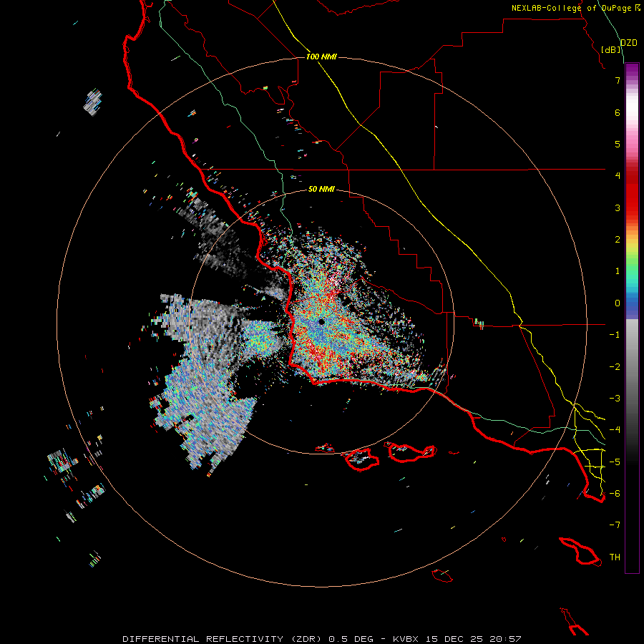
Task: Click the Differential Reflectivity title caption
Action: tap(322, 639)
